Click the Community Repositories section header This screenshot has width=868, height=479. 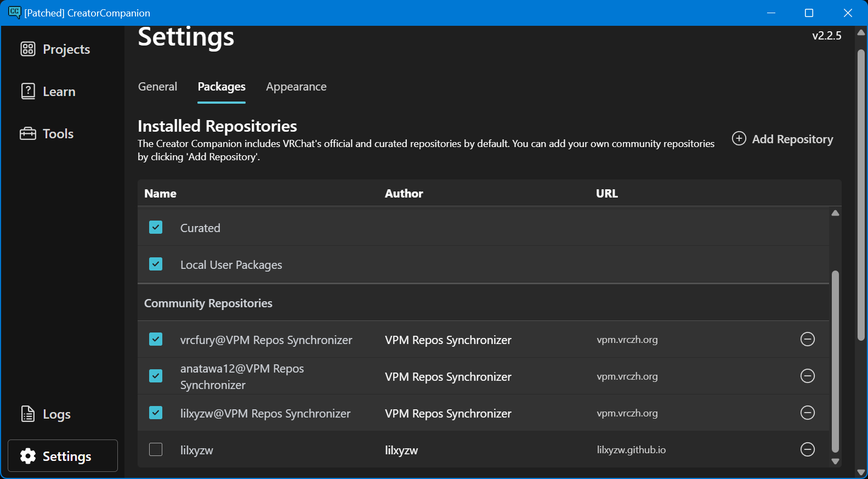[x=208, y=303]
